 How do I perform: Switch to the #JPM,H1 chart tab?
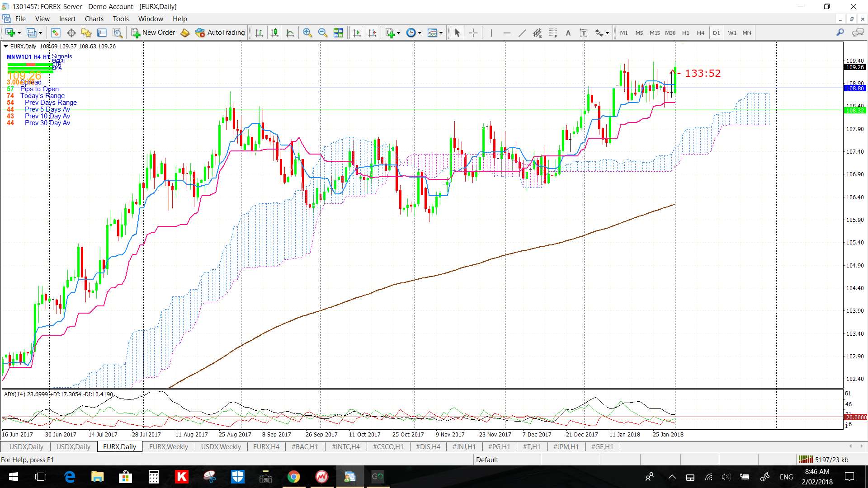[x=566, y=446]
